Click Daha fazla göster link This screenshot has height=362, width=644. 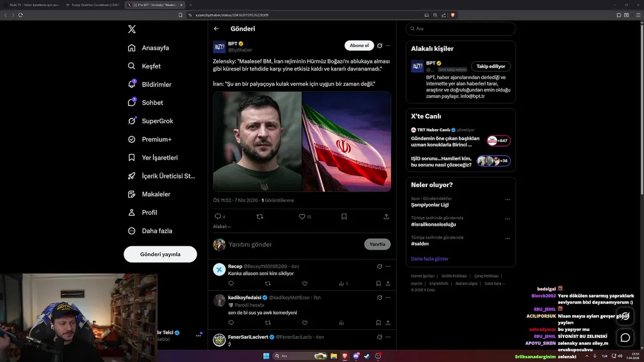point(430,259)
